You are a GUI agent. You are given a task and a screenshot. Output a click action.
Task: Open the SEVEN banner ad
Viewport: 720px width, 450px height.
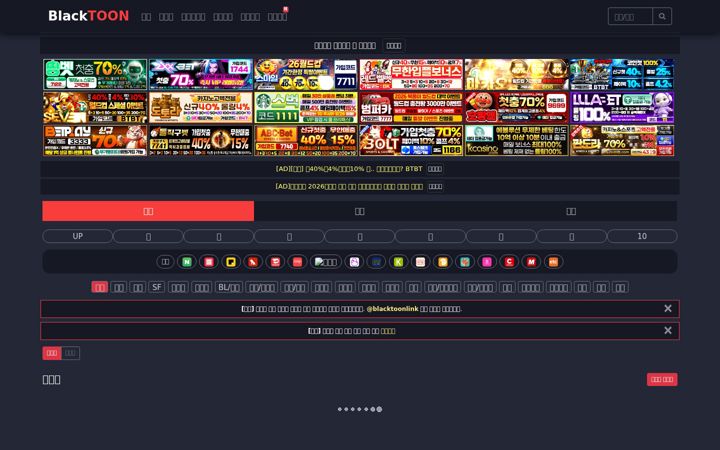tap(95, 107)
